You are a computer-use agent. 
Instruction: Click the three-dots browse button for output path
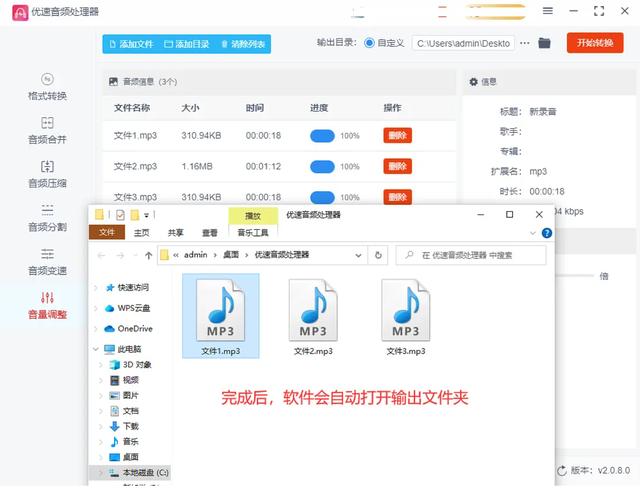pyautogui.click(x=525, y=43)
